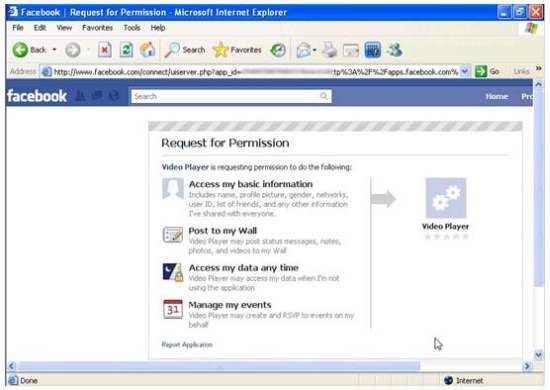The height and width of the screenshot is (390, 550).
Task: Open the Back history dropdown arrow
Action: pyautogui.click(x=54, y=50)
